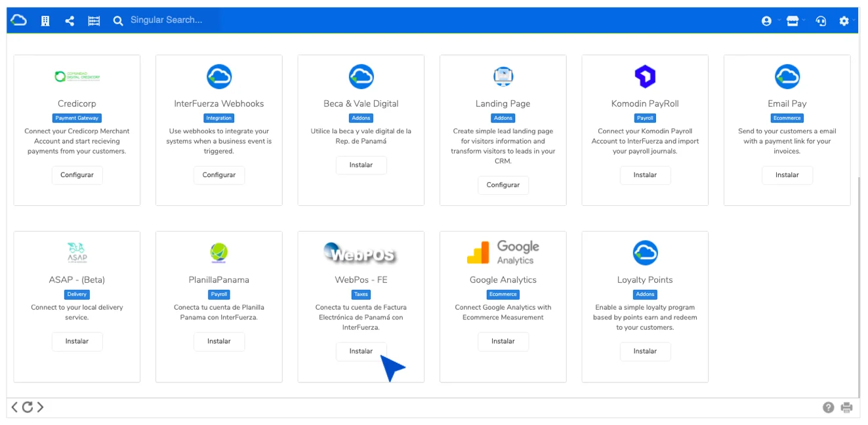Install the Email Pay app
This screenshot has height=425, width=868.
tap(787, 175)
